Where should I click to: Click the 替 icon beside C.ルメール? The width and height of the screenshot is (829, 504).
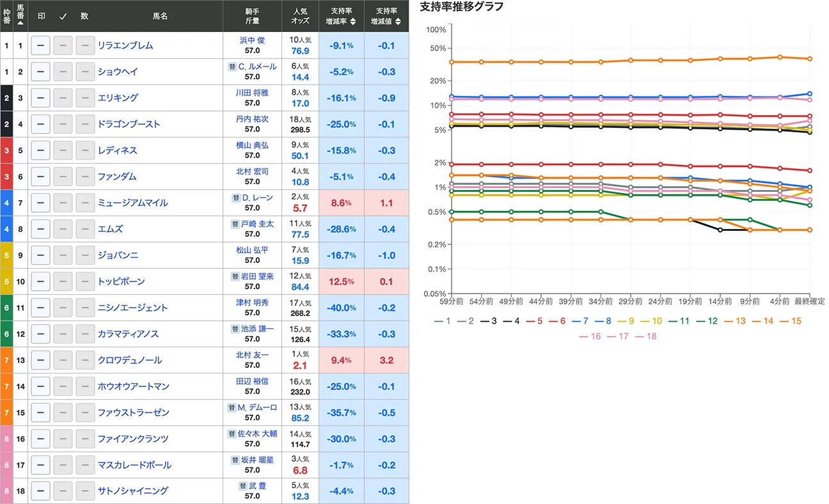[x=232, y=67]
